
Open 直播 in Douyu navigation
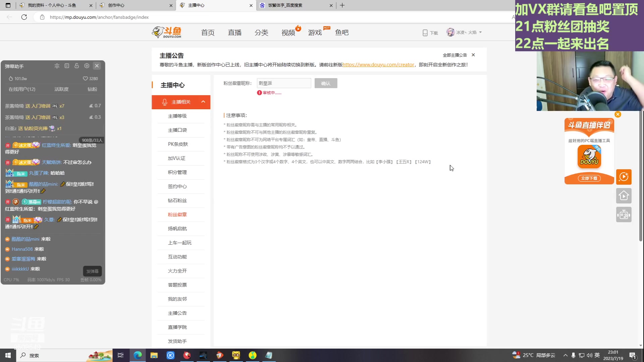[234, 33]
